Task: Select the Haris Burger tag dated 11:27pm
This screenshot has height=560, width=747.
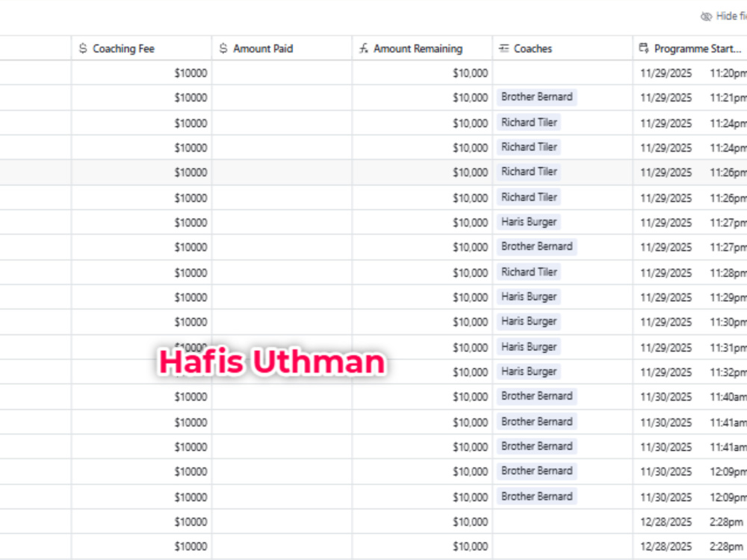Action: (529, 222)
